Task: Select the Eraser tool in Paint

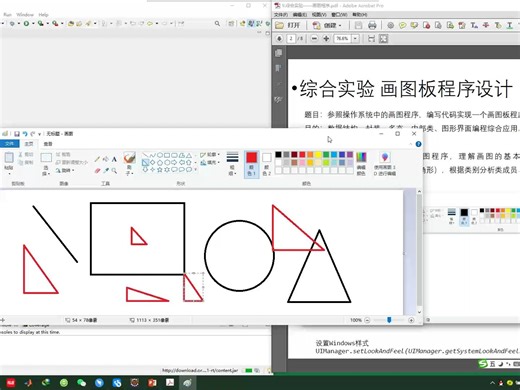Action: tap(97, 170)
